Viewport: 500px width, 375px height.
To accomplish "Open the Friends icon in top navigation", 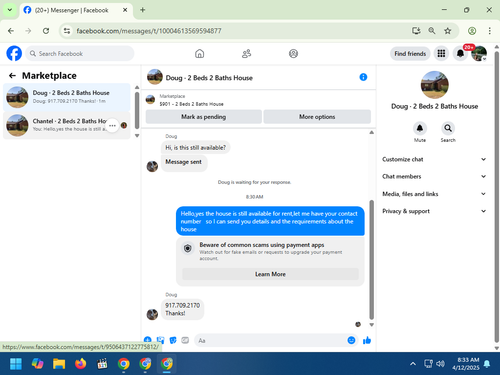I will click(246, 53).
